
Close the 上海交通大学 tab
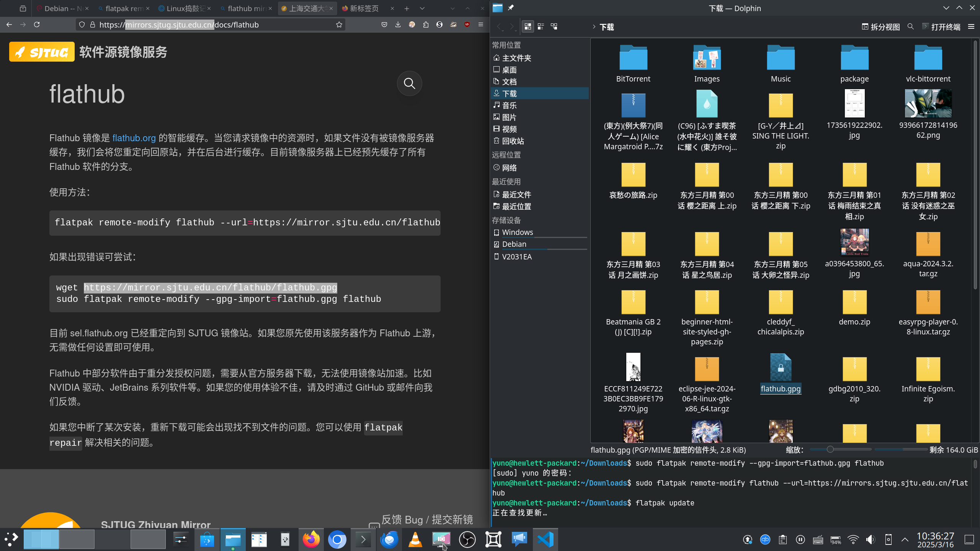[331, 8]
